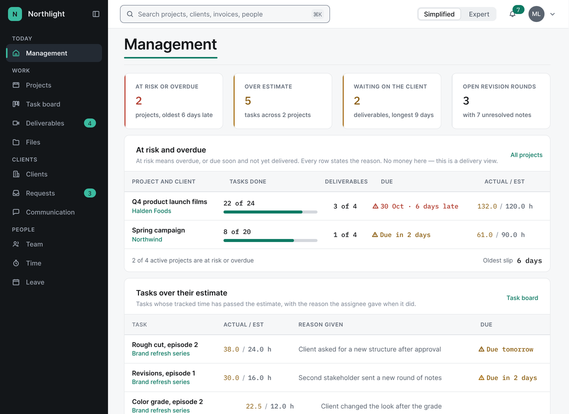Click the Time stopwatch icon

click(16, 263)
